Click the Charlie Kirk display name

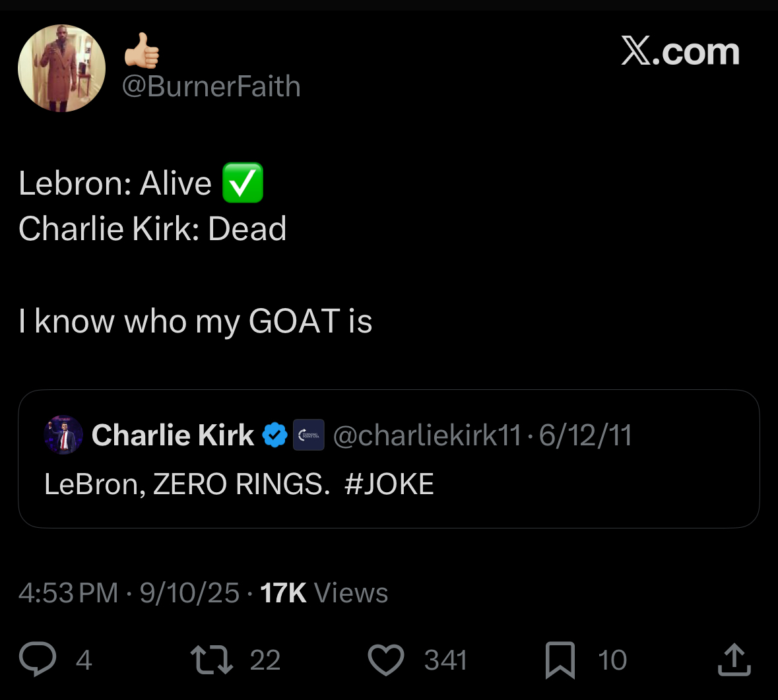tap(173, 435)
